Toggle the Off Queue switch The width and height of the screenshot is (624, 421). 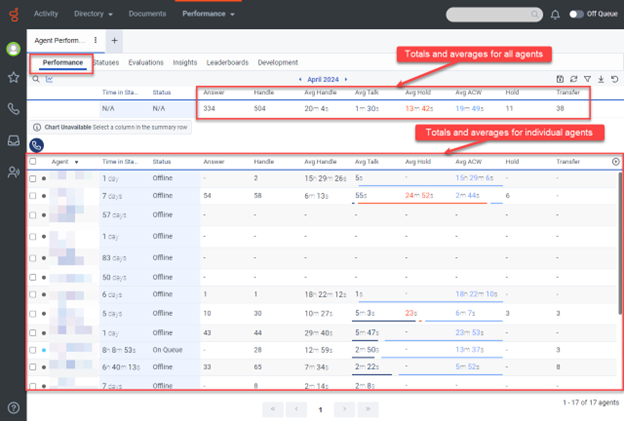[577, 15]
